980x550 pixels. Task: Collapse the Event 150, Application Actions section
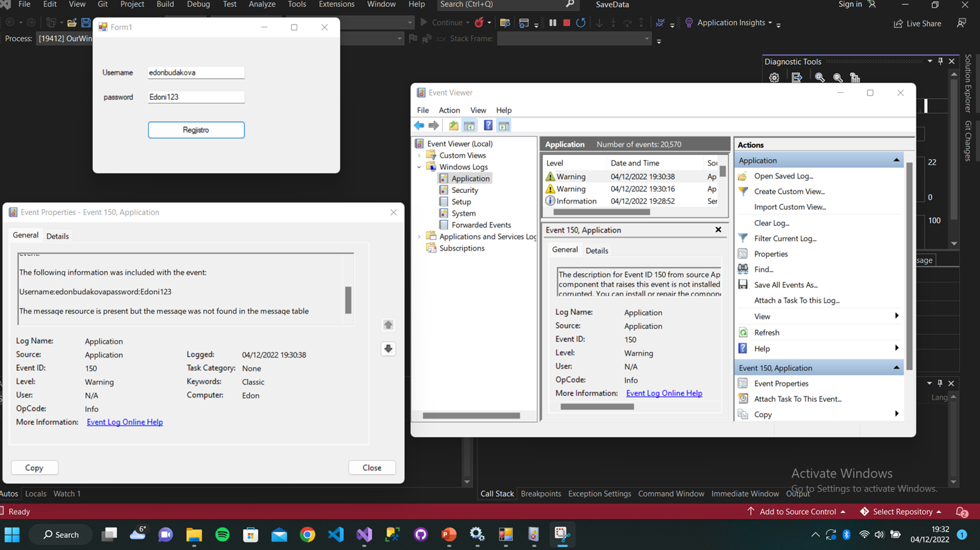[895, 367]
